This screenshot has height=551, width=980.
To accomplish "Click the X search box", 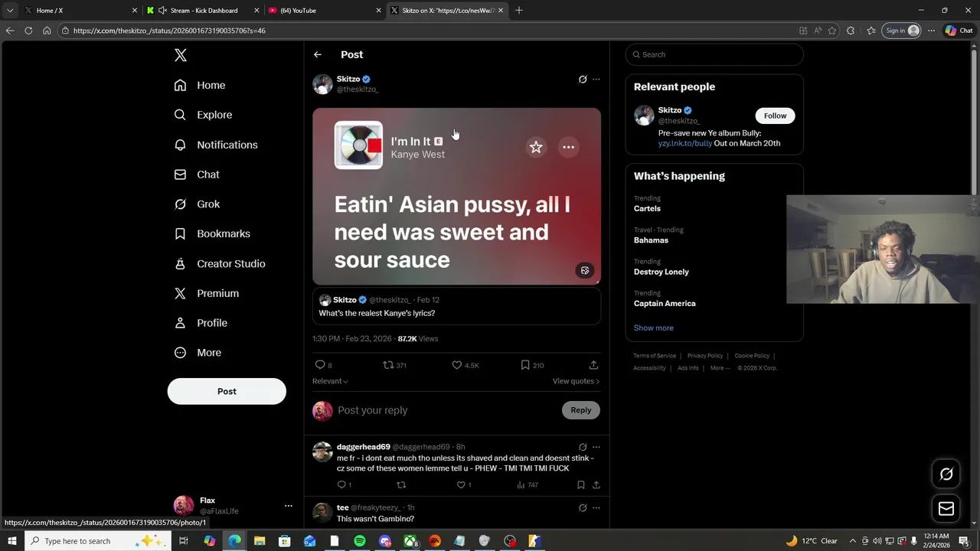I will 714,54.
